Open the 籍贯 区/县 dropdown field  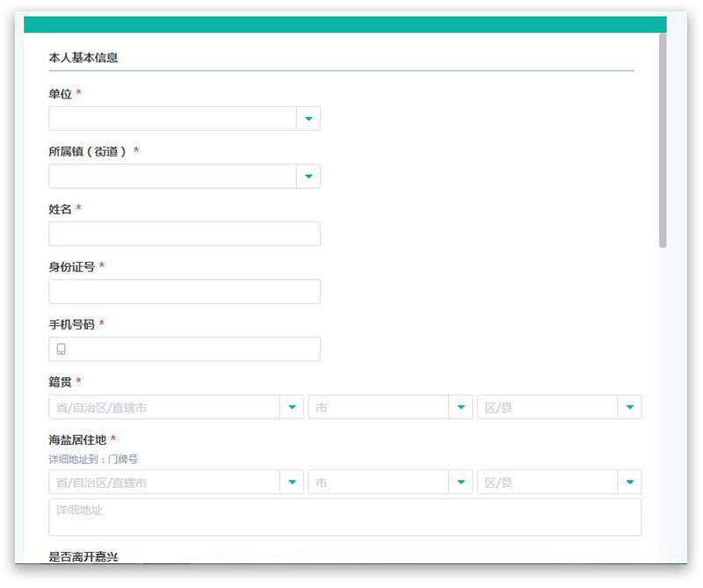[547, 407]
